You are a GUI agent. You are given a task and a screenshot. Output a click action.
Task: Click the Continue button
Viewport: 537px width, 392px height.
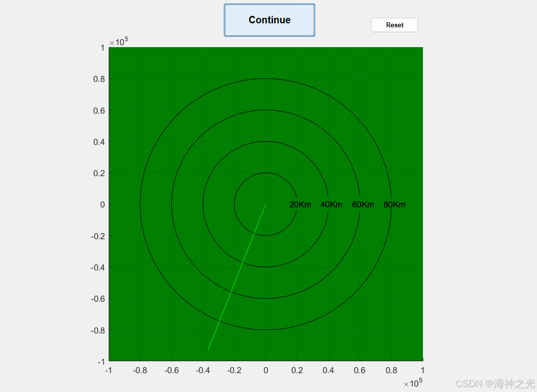click(269, 20)
